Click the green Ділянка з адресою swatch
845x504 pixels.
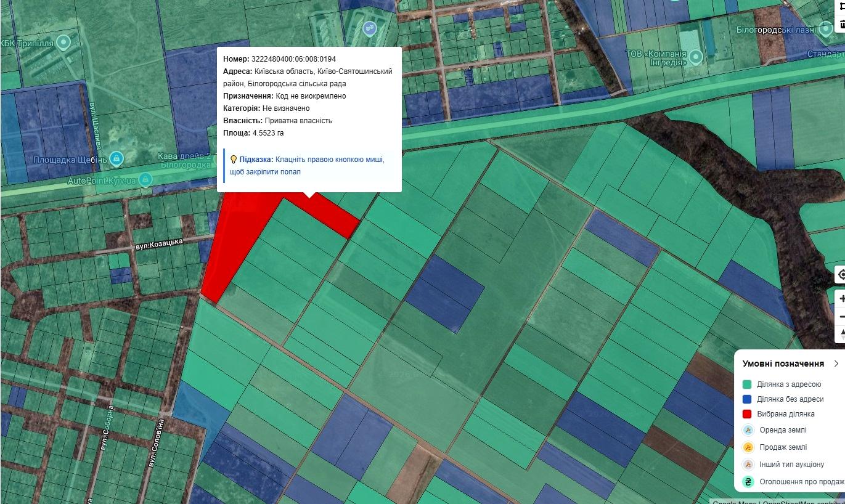coord(747,384)
